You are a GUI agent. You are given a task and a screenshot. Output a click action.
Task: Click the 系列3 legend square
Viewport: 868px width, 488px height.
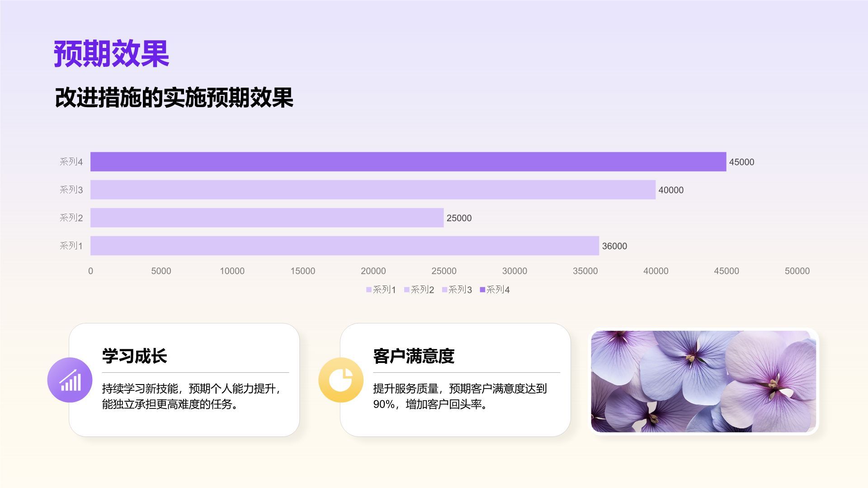tap(445, 289)
